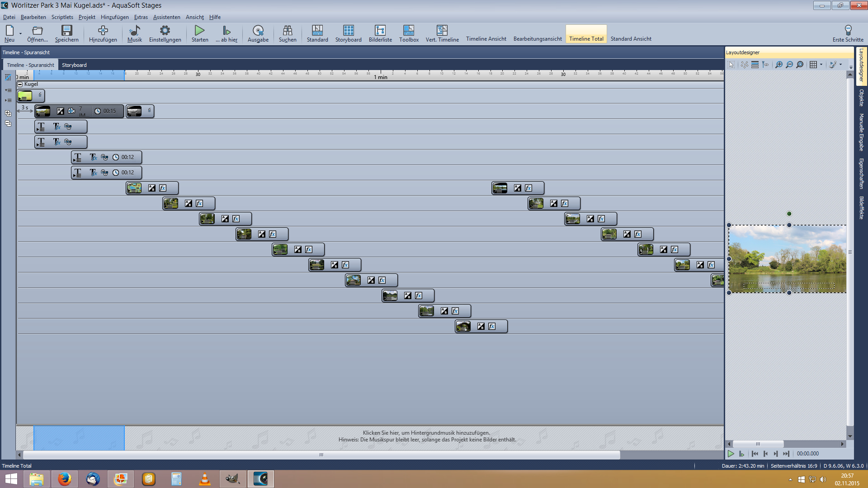
Task: Click the music track hint to add Hintergrundmusik
Action: click(x=426, y=436)
